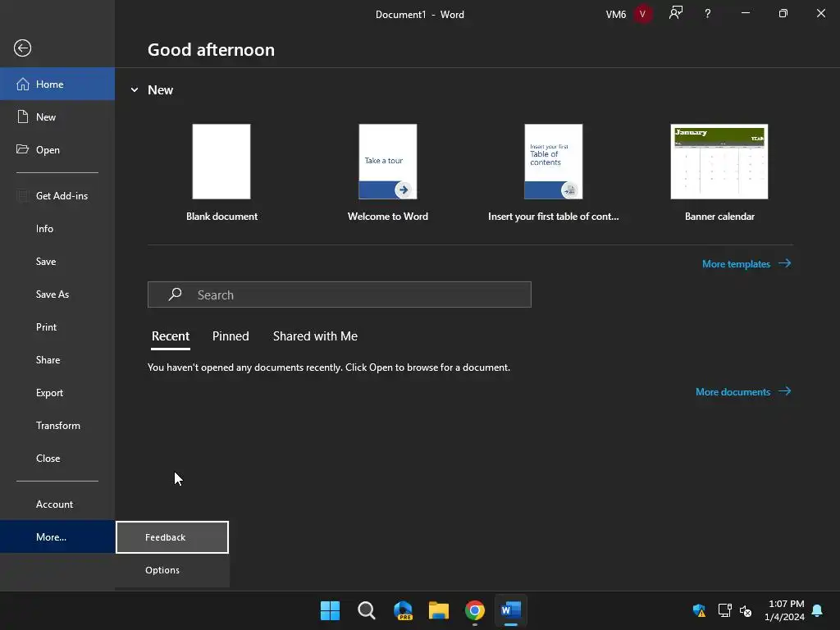Image resolution: width=840 pixels, height=630 pixels.
Task: Click the New page icon in sidebar
Action: pos(22,116)
